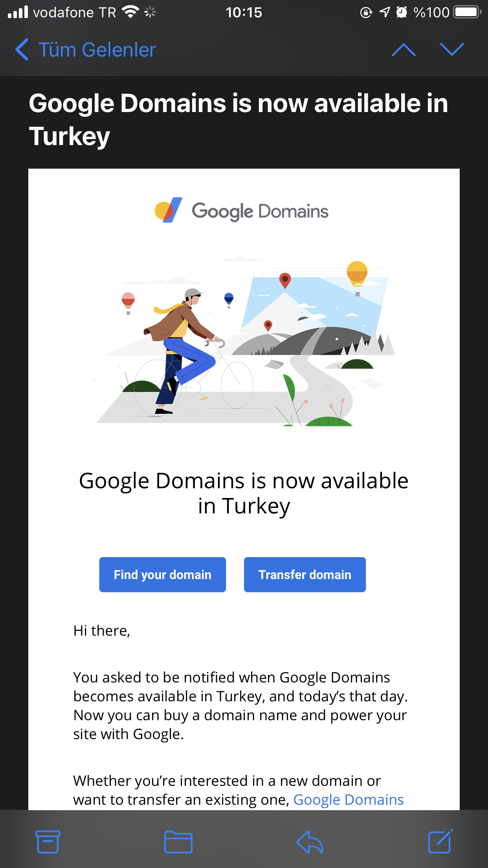Tap the alarm clock status icon

[402, 13]
